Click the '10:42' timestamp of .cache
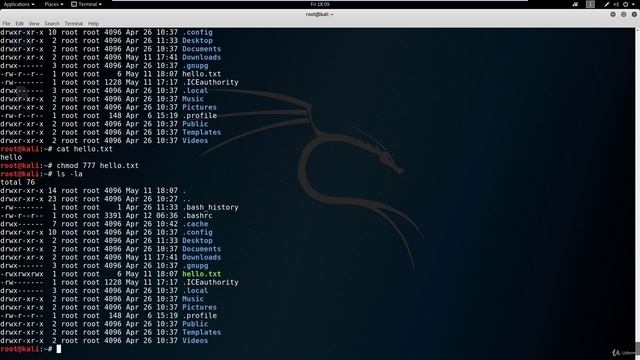This screenshot has width=640, height=360. click(167, 224)
